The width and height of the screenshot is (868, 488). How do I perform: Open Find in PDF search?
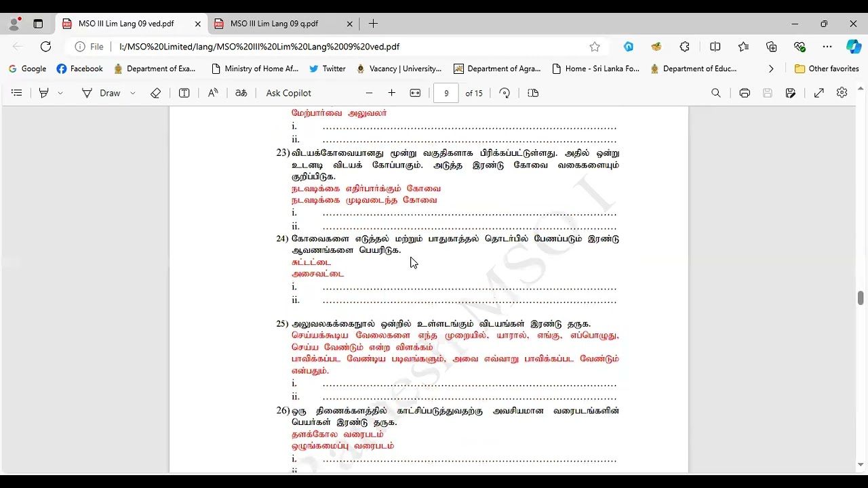pos(716,93)
